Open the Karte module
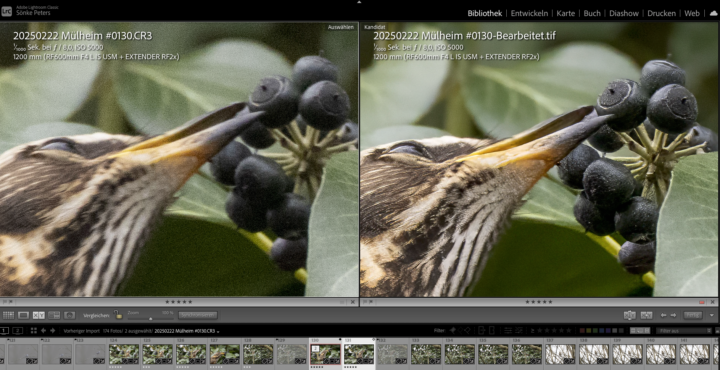This screenshot has width=720, height=370. pos(566,13)
